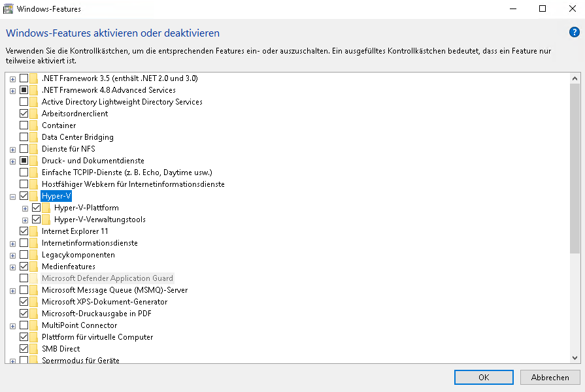The height and width of the screenshot is (392, 585).
Task: Click the Windows-Features title bar app icon
Action: click(x=8, y=9)
